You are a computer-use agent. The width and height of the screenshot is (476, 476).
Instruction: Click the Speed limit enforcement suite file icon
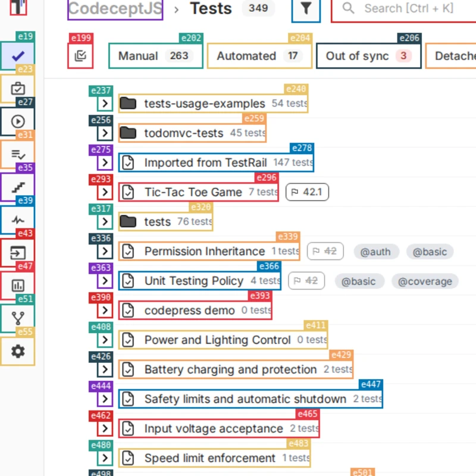tap(128, 458)
